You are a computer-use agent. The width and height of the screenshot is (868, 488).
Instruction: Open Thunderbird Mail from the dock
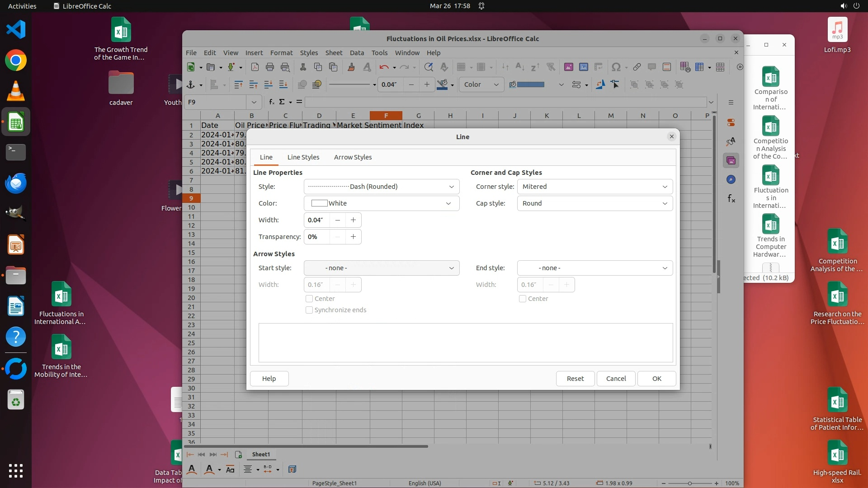point(16,183)
